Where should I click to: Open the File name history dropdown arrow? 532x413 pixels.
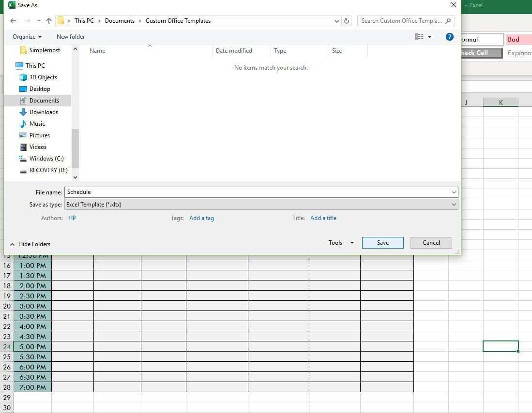pyautogui.click(x=454, y=192)
